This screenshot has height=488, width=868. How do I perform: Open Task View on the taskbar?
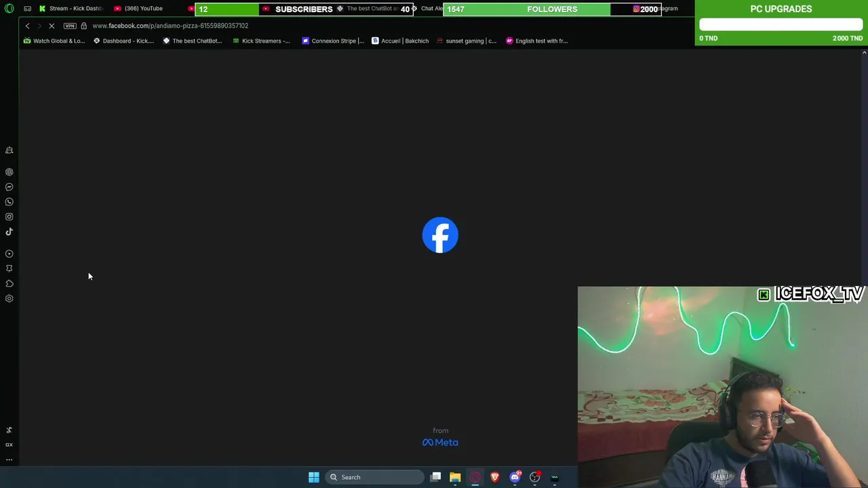(435, 477)
